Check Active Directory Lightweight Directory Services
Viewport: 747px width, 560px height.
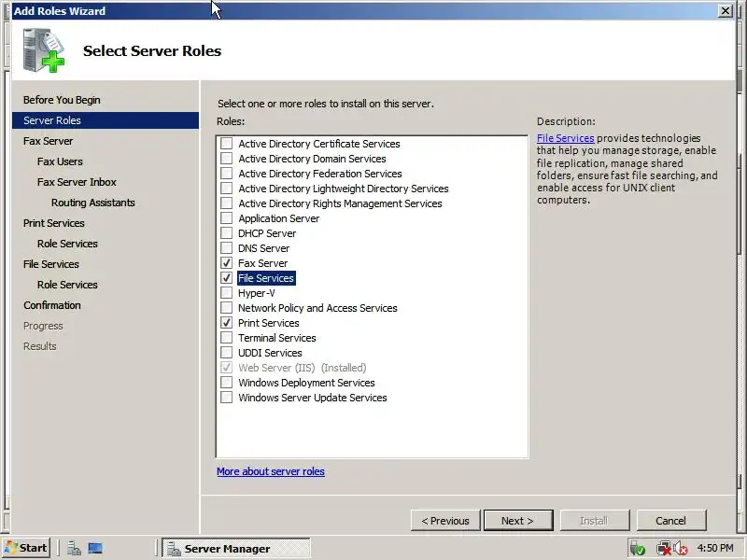click(227, 189)
